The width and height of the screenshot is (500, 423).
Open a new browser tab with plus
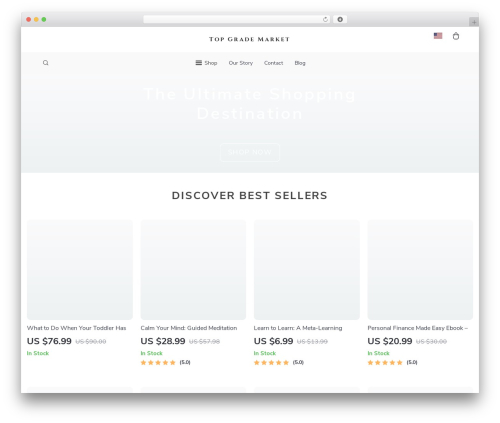click(x=474, y=22)
